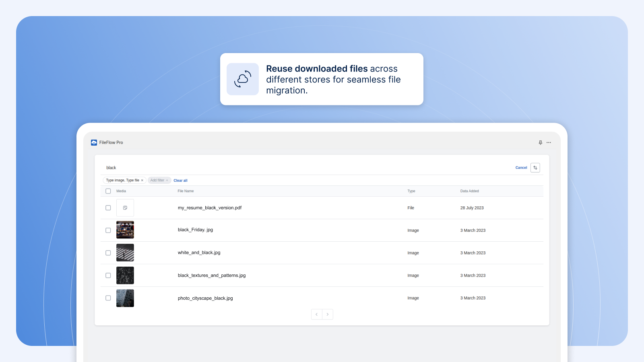Sort files by the Data Added column
Screen dimensions: 644x362
[x=469, y=191]
